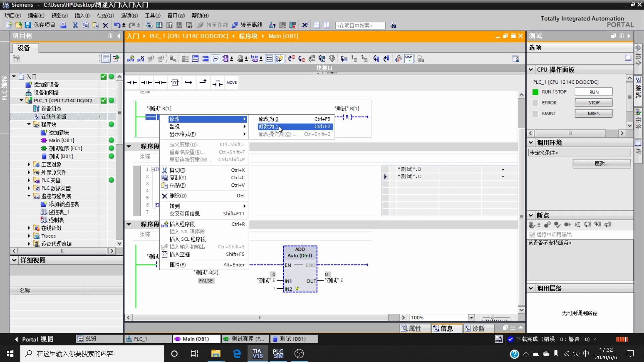Click the download to device icon
The width and height of the screenshot is (644, 362).
tap(159, 25)
